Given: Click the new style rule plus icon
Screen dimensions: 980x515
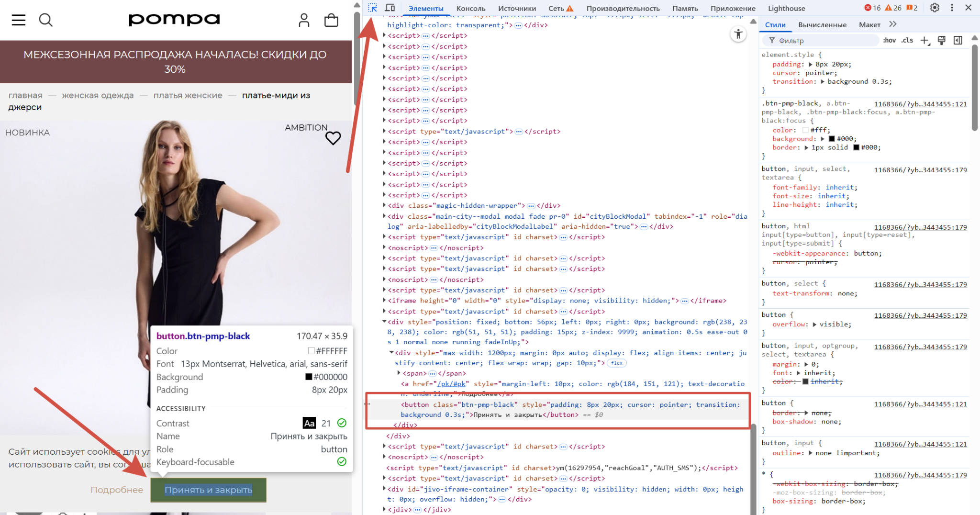Looking at the screenshot, I should [924, 41].
